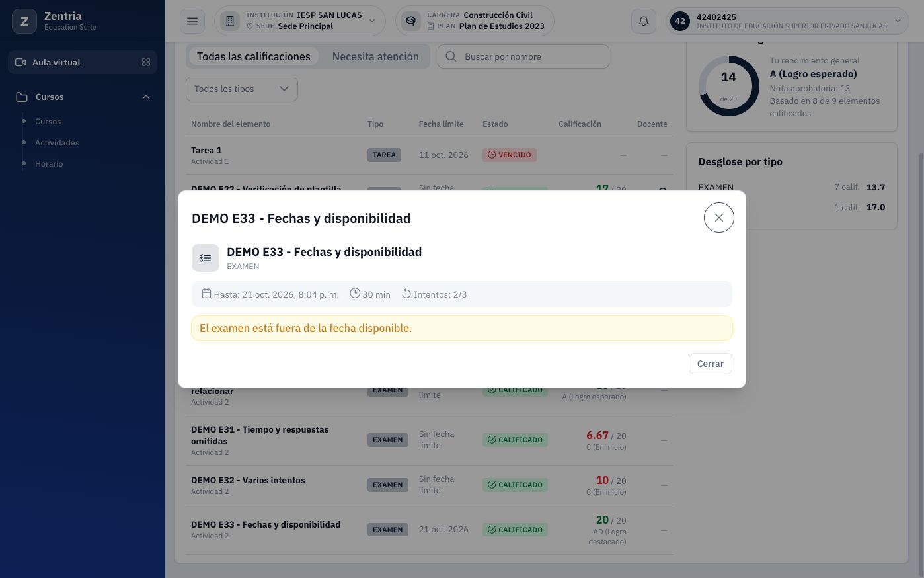Select Todas las calificaciones tab

pos(254,57)
